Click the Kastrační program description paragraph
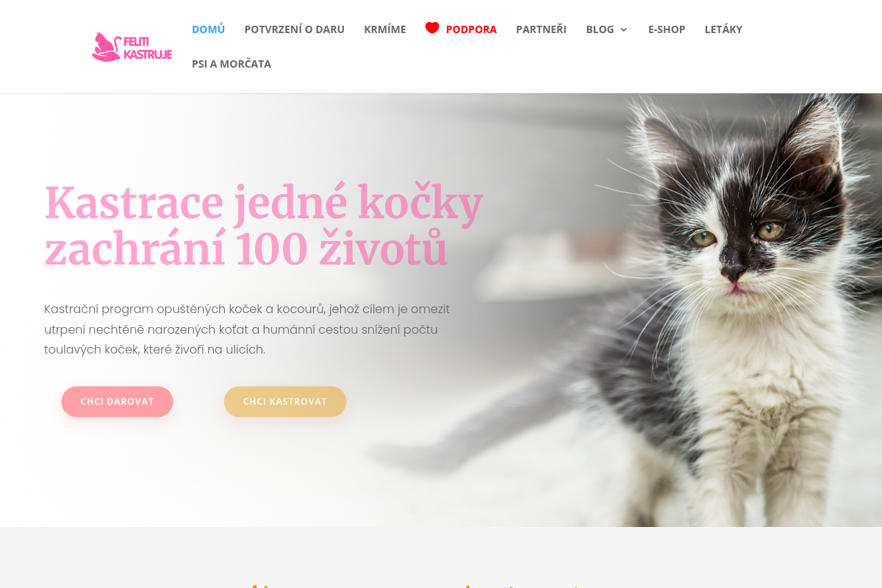 247,329
